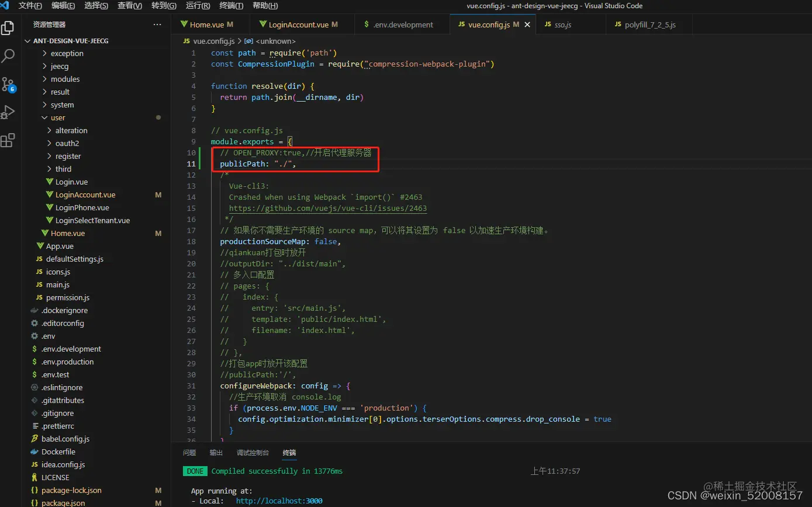Expand the oauth2 folder
Screen dimensions: 812x507
pos(50,143)
